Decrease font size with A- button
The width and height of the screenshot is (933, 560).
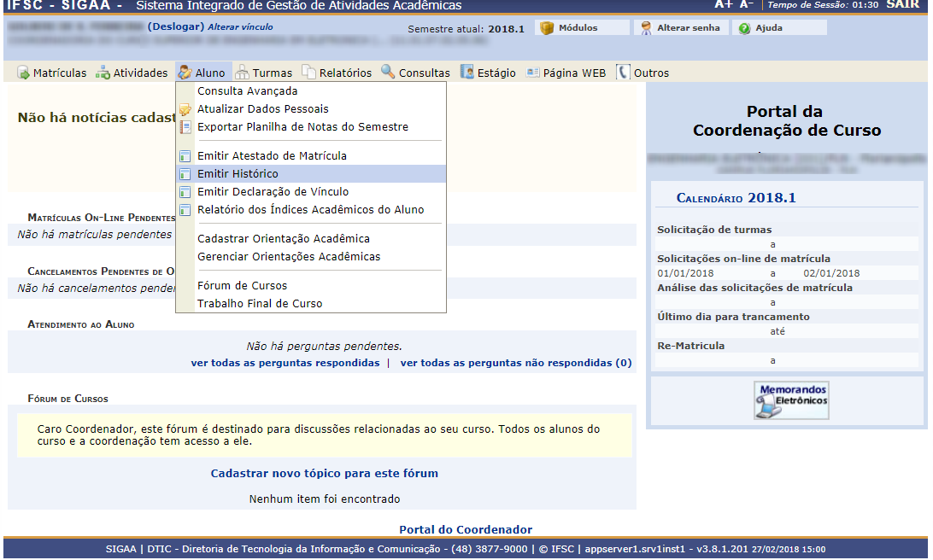(747, 5)
